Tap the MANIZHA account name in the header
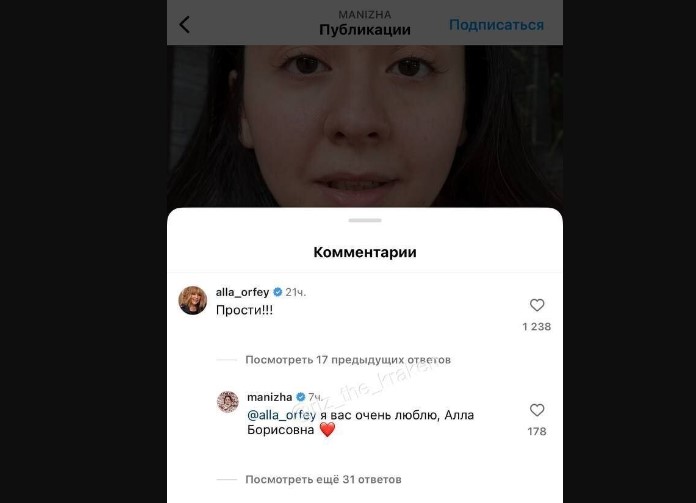Screen dimensions: 696x503 click(365, 15)
